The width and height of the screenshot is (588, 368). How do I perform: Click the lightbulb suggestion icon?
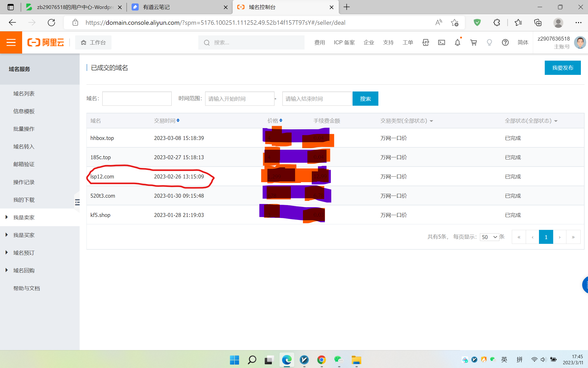[x=489, y=42]
